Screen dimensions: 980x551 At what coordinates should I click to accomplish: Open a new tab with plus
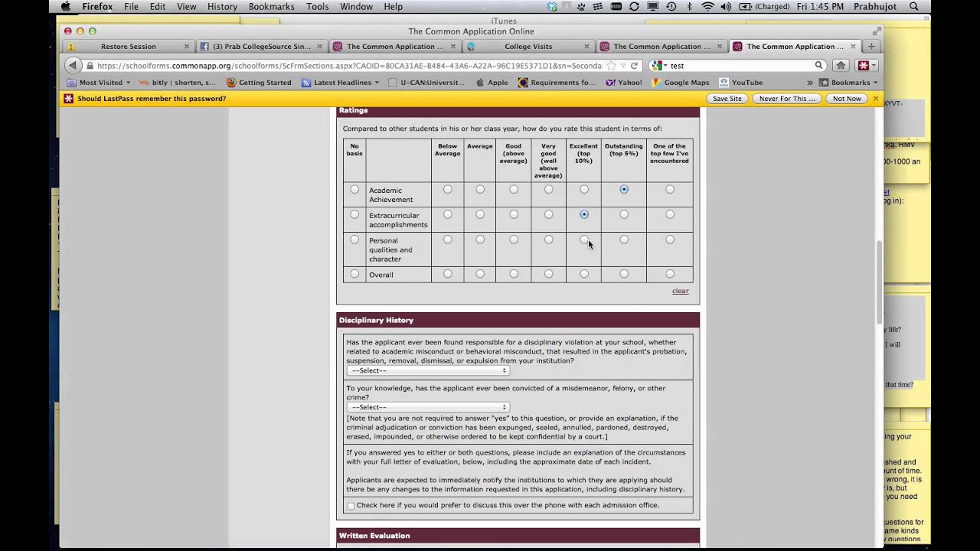click(x=871, y=47)
